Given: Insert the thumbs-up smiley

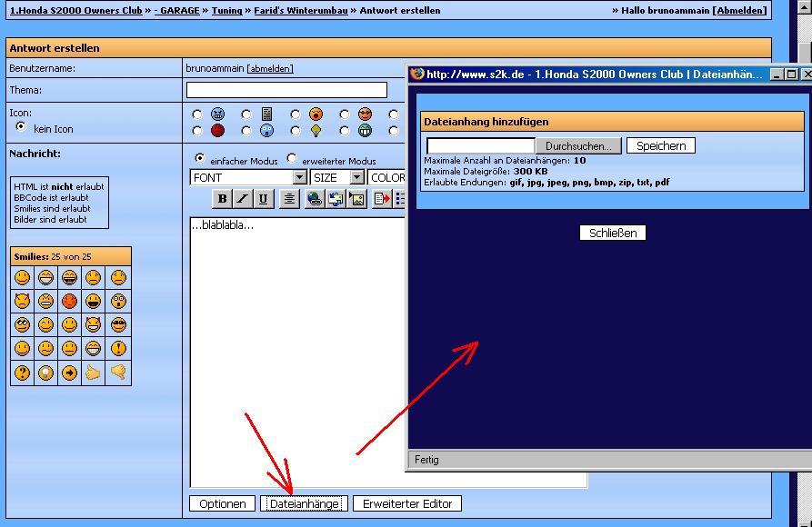Looking at the screenshot, I should coord(94,373).
